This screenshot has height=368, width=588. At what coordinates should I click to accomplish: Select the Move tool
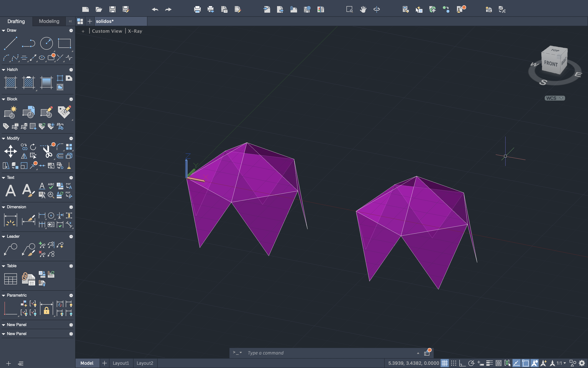(11, 151)
